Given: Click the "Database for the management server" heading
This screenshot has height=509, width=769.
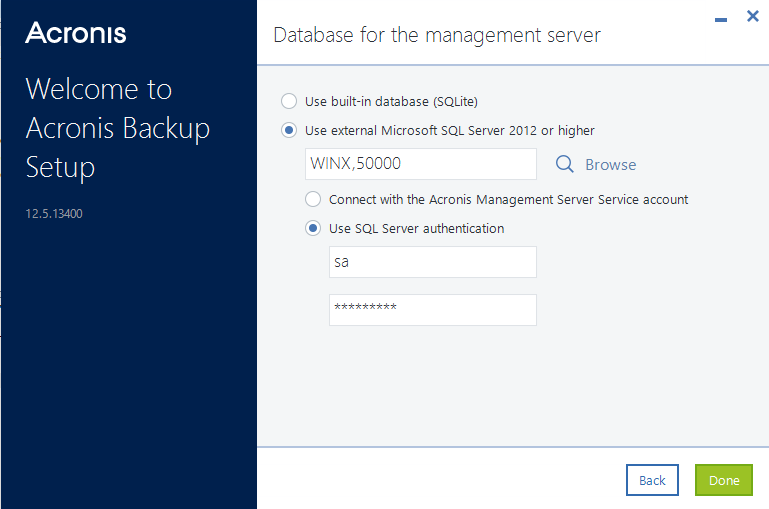Looking at the screenshot, I should (x=437, y=35).
